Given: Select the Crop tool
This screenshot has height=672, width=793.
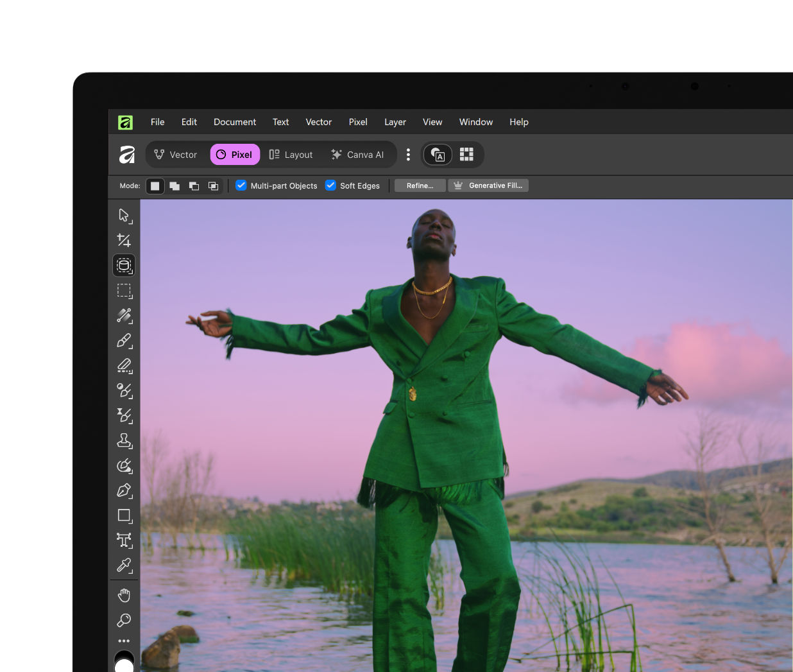Looking at the screenshot, I should [124, 240].
